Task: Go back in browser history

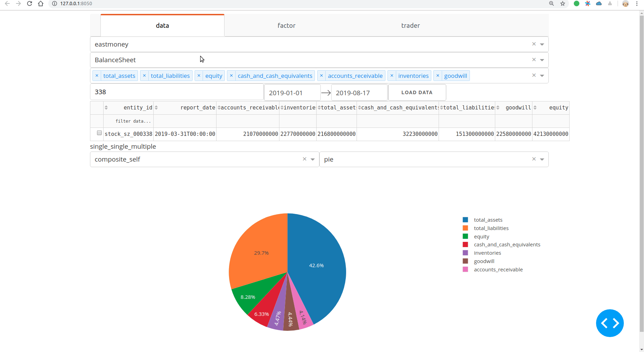Action: (x=7, y=3)
